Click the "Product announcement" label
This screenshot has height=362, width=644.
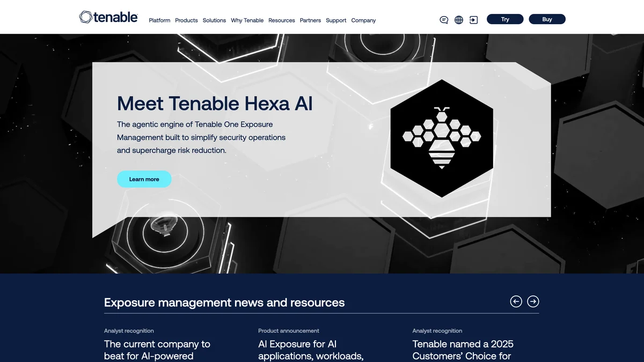pyautogui.click(x=289, y=331)
